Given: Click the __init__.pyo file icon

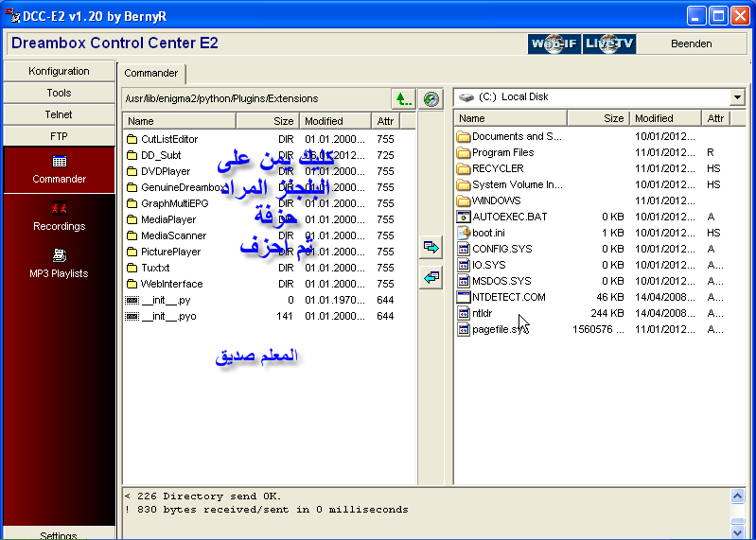Looking at the screenshot, I should pos(132,316).
